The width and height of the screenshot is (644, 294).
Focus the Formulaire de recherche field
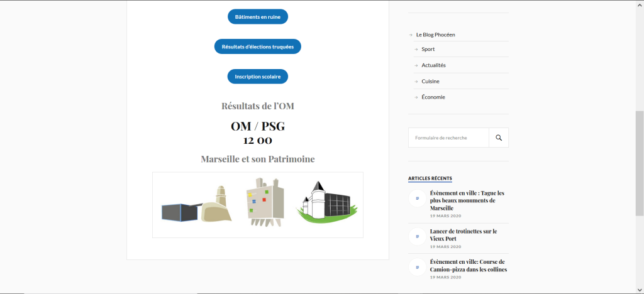pos(448,138)
